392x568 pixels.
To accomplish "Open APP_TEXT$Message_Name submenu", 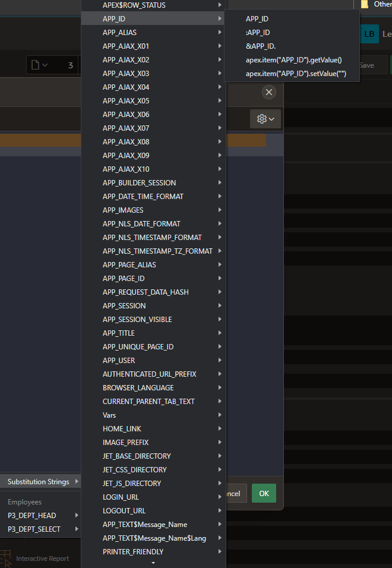I will tap(153, 525).
